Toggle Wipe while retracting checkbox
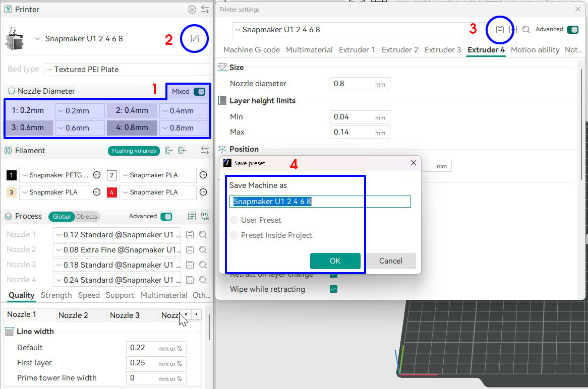Image resolution: width=588 pixels, height=389 pixels. (x=333, y=289)
